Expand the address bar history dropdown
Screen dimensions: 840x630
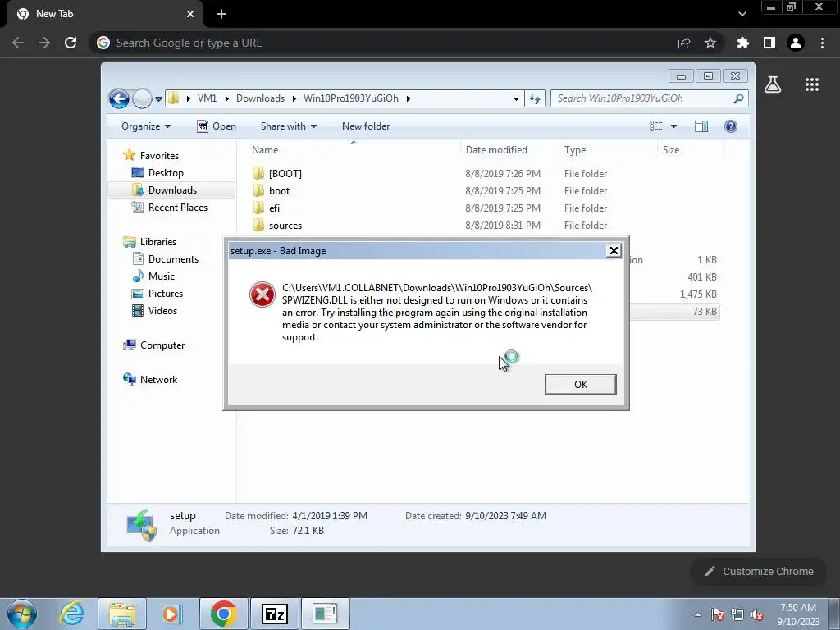tap(516, 98)
